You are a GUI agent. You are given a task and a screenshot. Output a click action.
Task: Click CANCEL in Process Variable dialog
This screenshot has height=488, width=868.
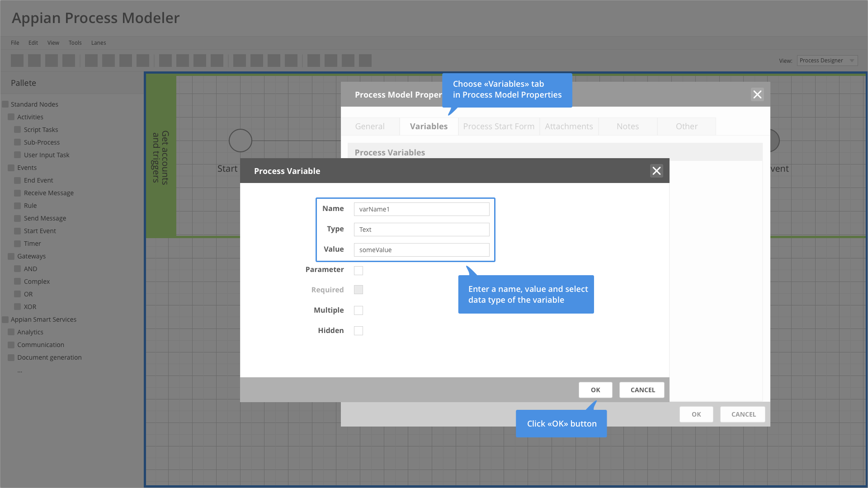642,390
